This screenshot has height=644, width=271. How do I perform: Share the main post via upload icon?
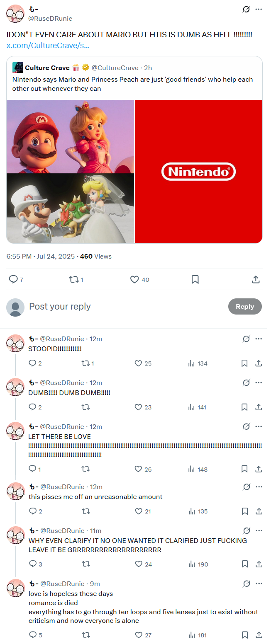256,280
